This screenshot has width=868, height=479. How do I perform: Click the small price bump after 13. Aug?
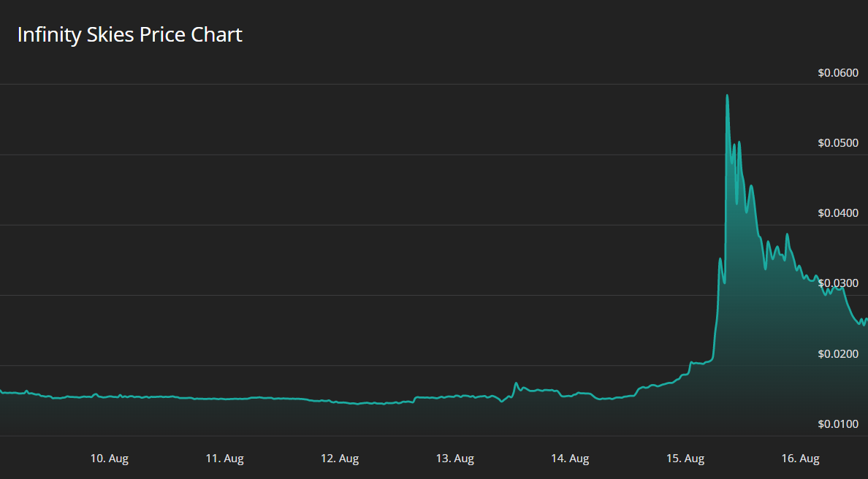[516, 383]
